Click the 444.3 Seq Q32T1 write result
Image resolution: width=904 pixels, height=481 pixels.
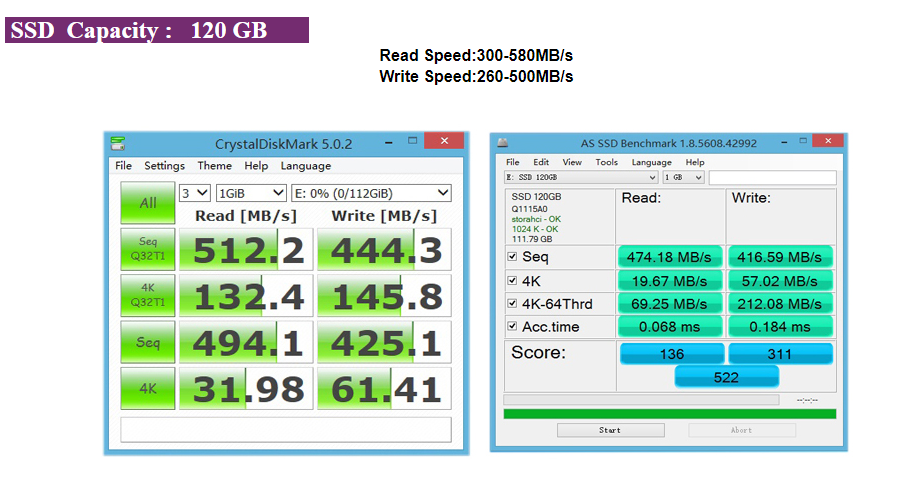(x=384, y=249)
